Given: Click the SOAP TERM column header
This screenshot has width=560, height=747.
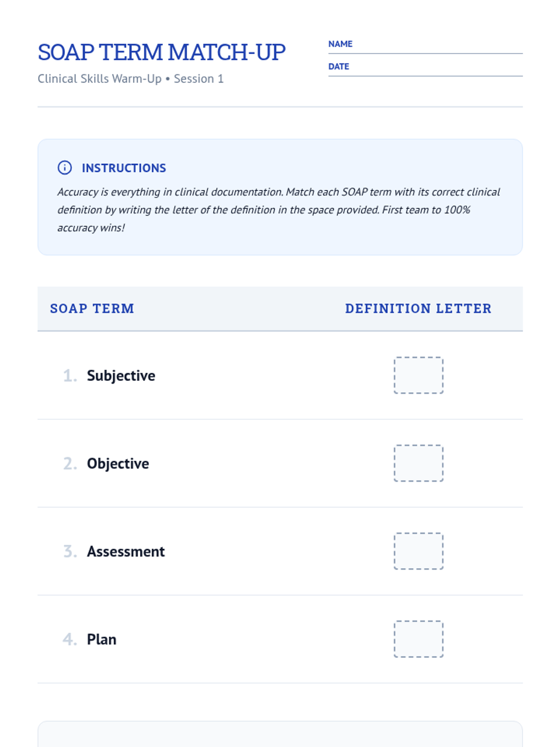Looking at the screenshot, I should point(92,309).
